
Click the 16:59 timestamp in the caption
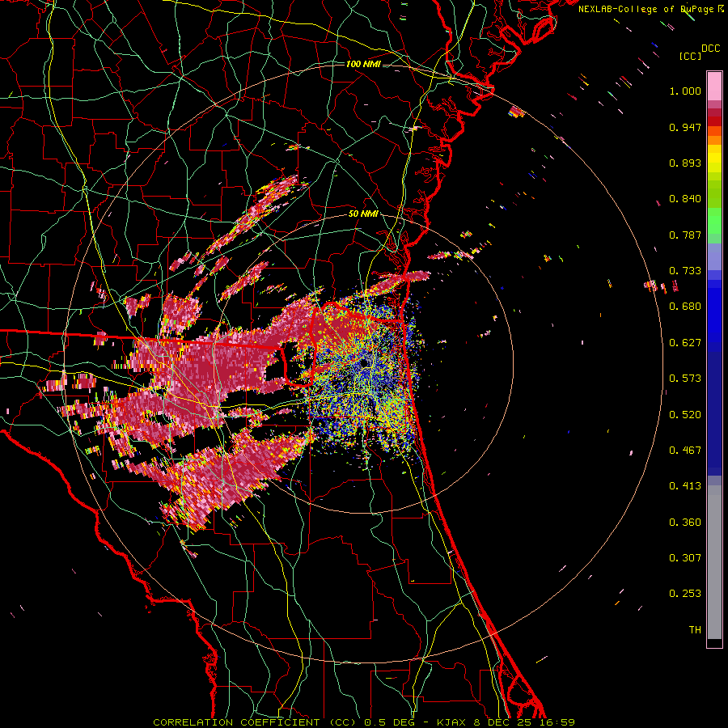pyautogui.click(x=558, y=722)
